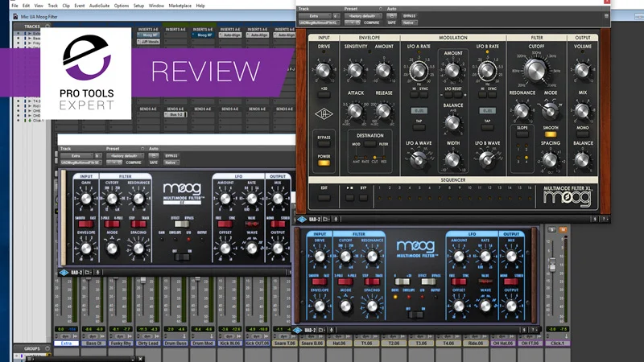The width and height of the screenshot is (644, 362).
Task: Click the target circle beside Preset in XL header
Action: point(381,9)
